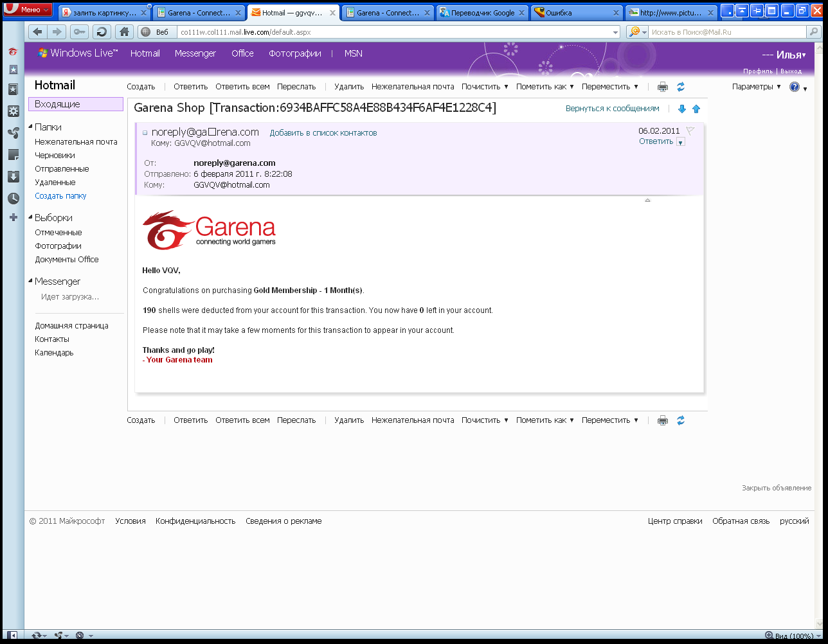Open MSN in the Windows Live header
The width and height of the screenshot is (828, 644).
coord(354,53)
